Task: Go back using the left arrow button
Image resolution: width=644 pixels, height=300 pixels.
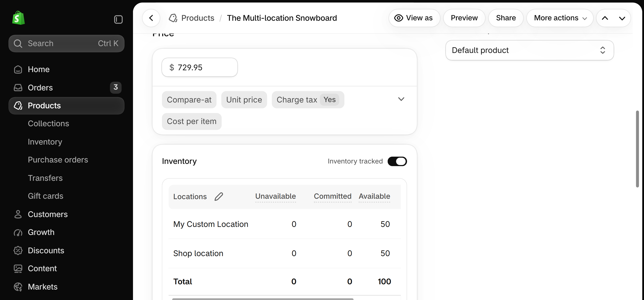Action: (151, 18)
